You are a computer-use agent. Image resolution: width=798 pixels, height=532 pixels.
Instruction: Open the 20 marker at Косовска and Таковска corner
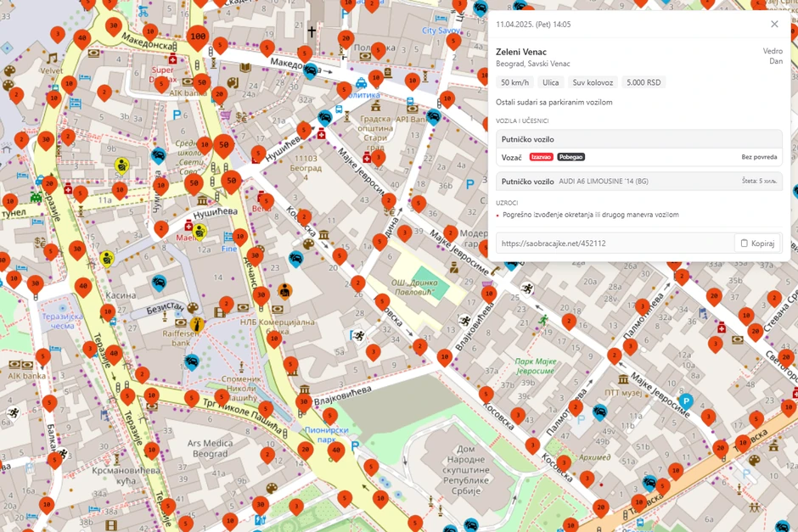[x=600, y=508]
